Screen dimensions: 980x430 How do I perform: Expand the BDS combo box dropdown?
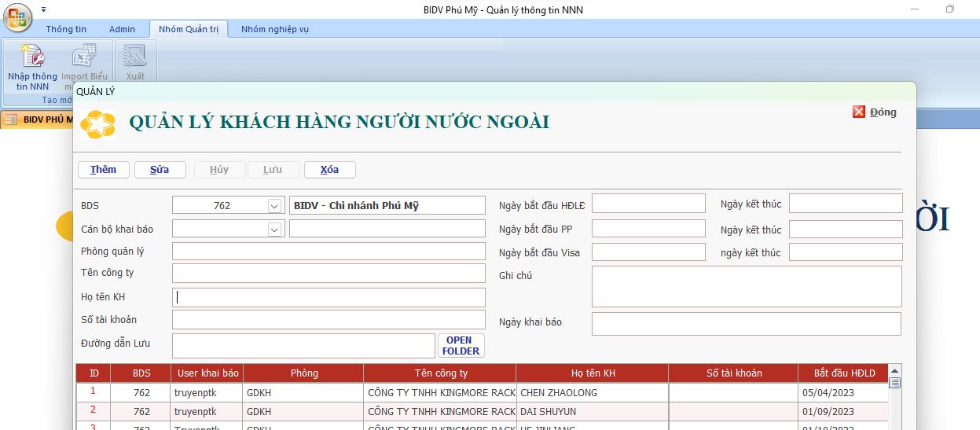(274, 206)
